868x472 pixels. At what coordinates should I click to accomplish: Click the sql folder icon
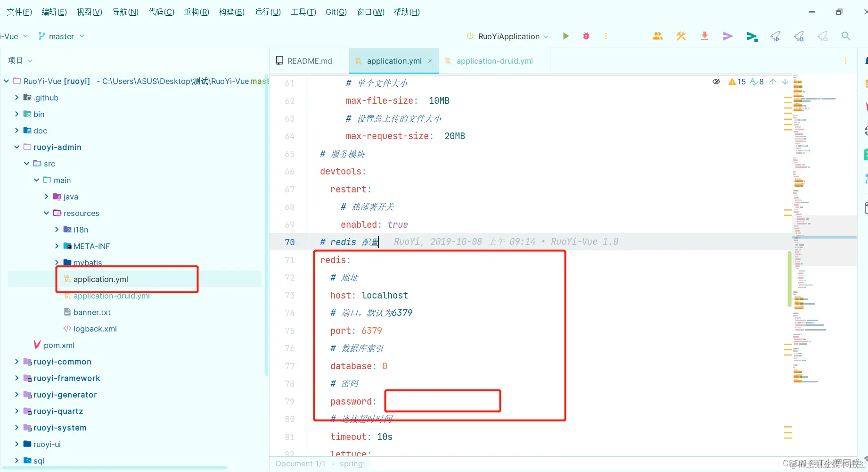pos(27,461)
